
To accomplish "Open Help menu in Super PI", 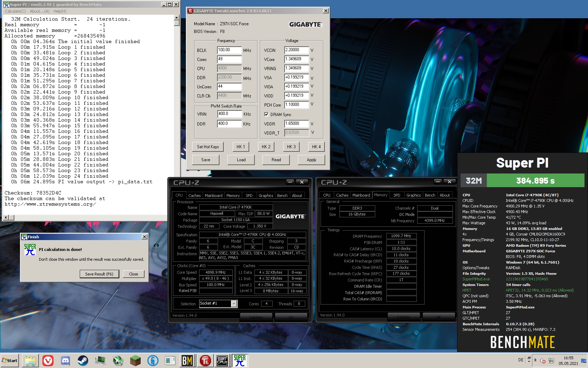I will pos(60,11).
